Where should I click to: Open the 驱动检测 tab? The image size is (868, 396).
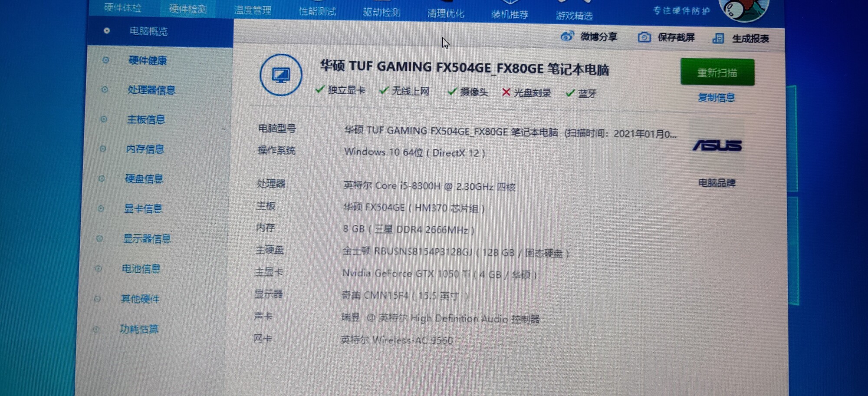[x=381, y=12]
